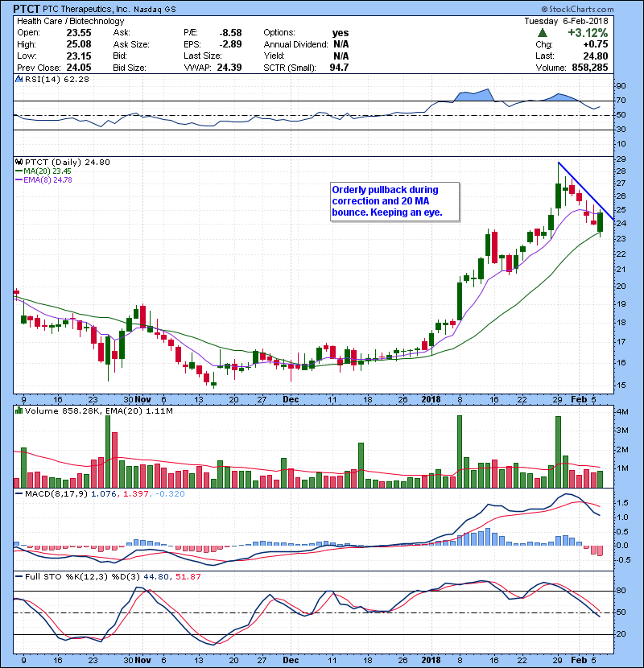Viewport: 644px width, 668px height.
Task: Click the stochastic %D value 51.87
Action: coord(188,577)
